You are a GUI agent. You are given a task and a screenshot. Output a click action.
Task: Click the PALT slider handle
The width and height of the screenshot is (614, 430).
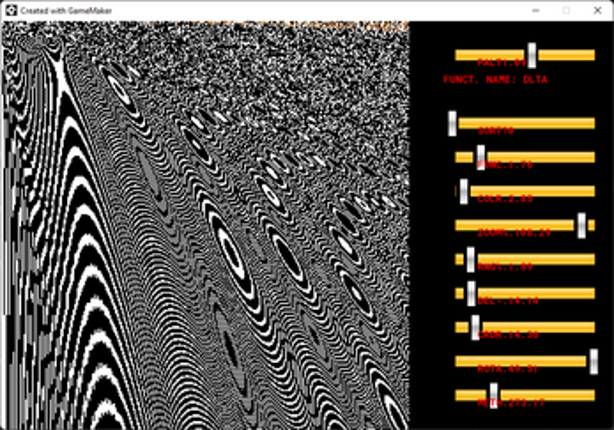point(531,55)
